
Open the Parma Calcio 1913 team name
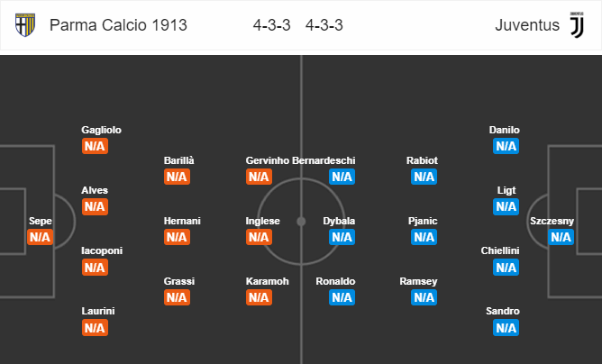(118, 25)
